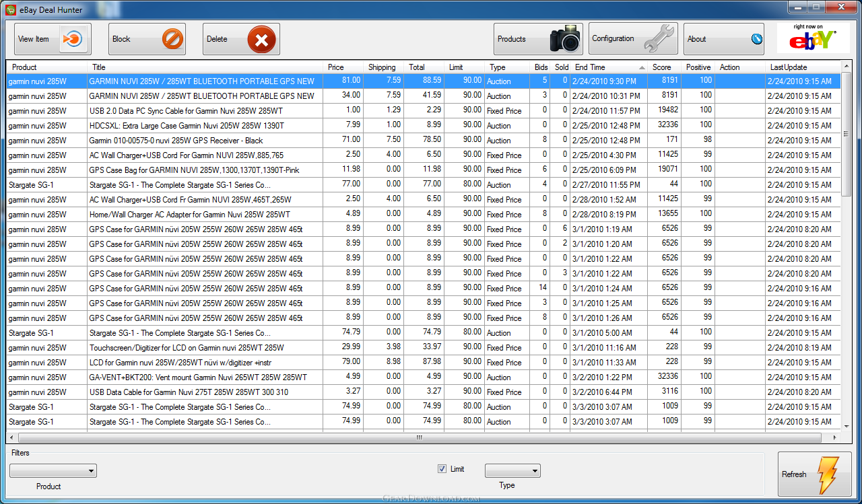Click the 2/28/2010 1:52 AM end time cell

coord(609,199)
